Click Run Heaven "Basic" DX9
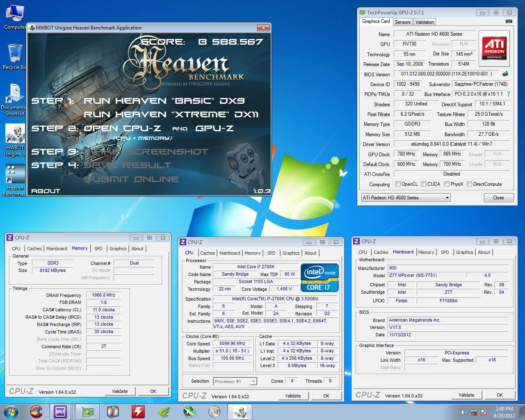The width and height of the screenshot is (525, 420). point(164,101)
